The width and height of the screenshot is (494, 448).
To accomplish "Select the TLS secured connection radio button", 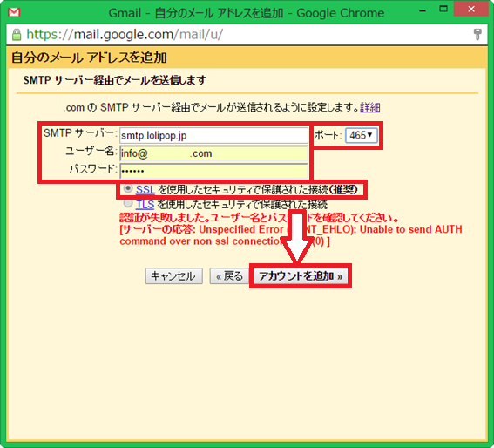I will click(128, 204).
